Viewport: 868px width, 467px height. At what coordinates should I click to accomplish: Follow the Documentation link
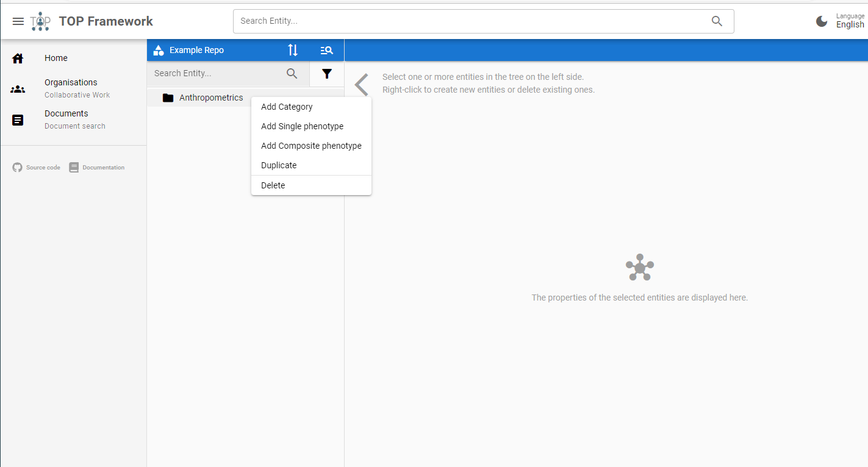(x=97, y=167)
